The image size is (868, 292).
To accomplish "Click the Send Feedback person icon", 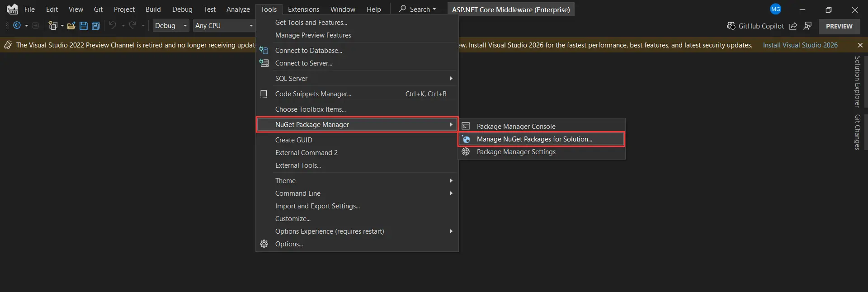I will (807, 26).
